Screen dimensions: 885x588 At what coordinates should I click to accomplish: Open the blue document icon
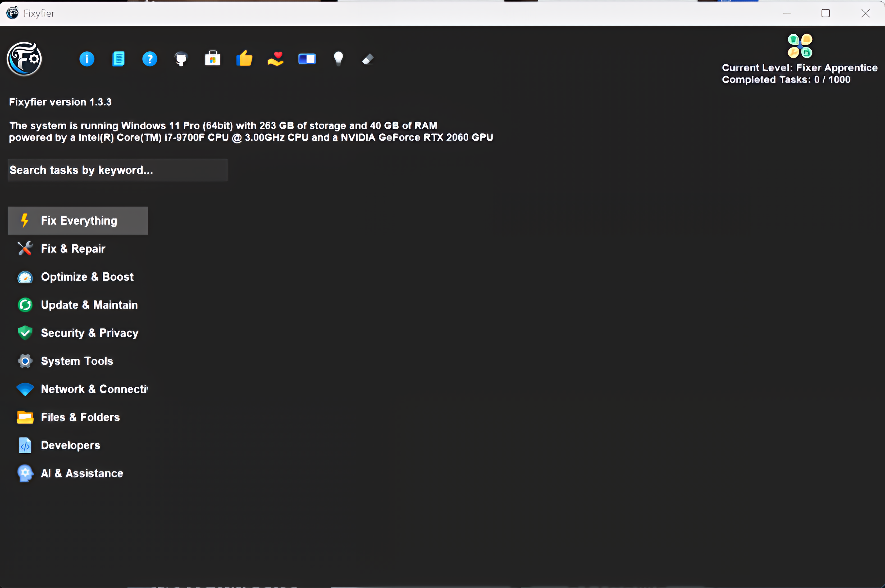(118, 59)
